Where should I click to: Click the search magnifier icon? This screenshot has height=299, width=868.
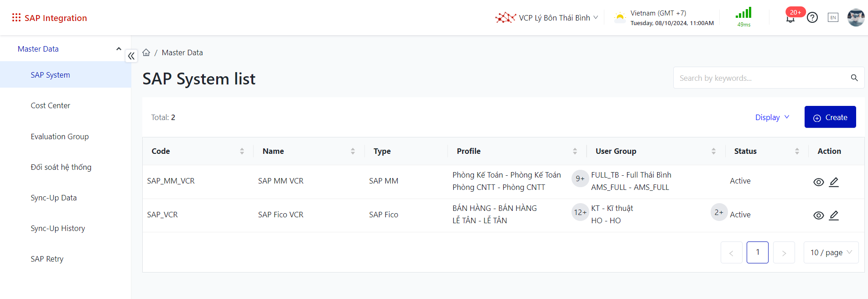(x=854, y=78)
